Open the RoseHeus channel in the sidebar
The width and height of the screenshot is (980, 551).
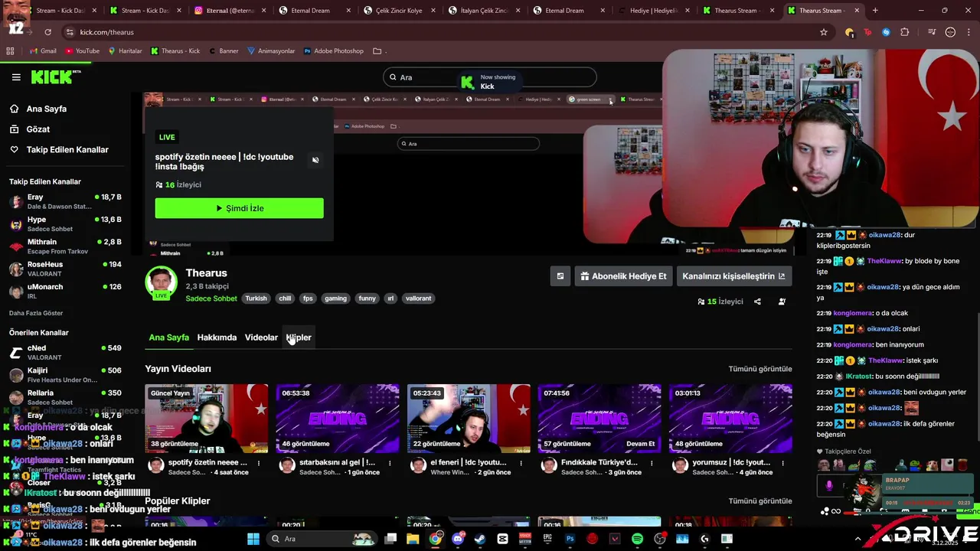(x=65, y=269)
